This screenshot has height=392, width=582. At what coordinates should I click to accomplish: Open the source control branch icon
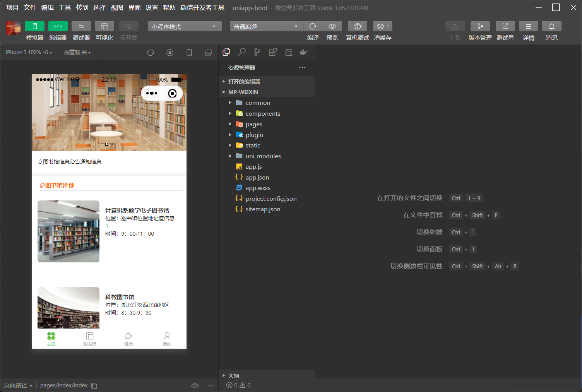[x=257, y=52]
